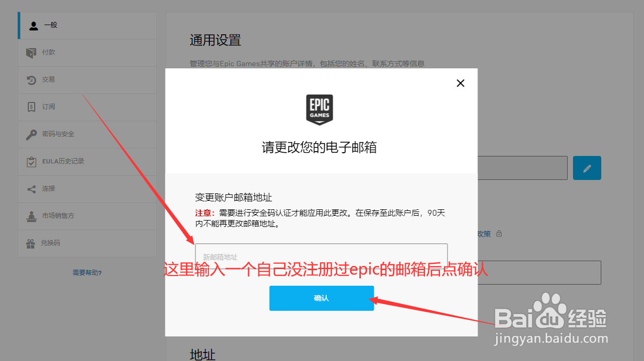Screen dimensions: 644x361
Task: Click the 地址 section heading
Action: pyautogui.click(x=203, y=354)
